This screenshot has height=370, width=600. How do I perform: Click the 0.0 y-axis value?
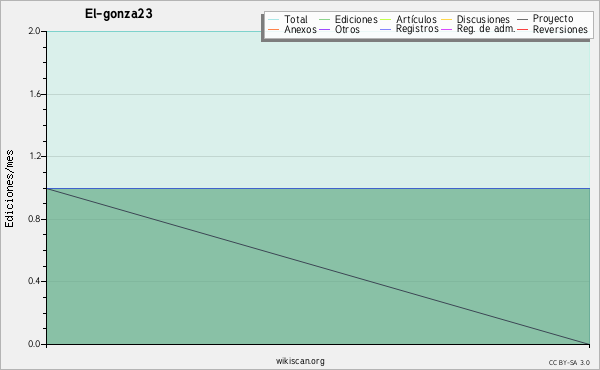point(34,344)
